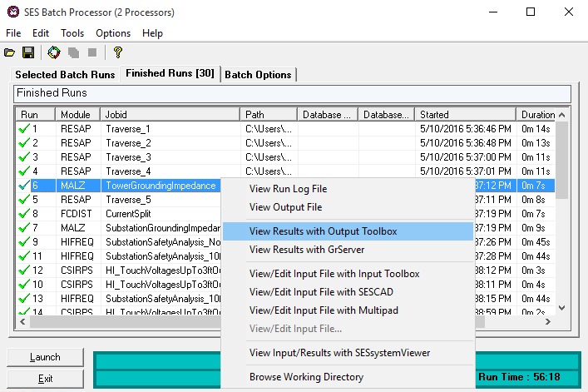588x392 pixels.
Task: Click the green checkmark of run 11
Action: pos(23,256)
